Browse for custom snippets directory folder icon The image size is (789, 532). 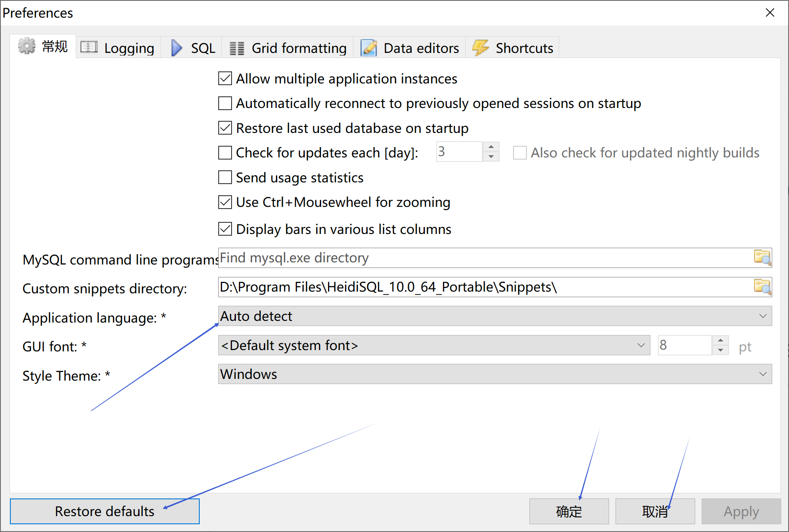[762, 287]
